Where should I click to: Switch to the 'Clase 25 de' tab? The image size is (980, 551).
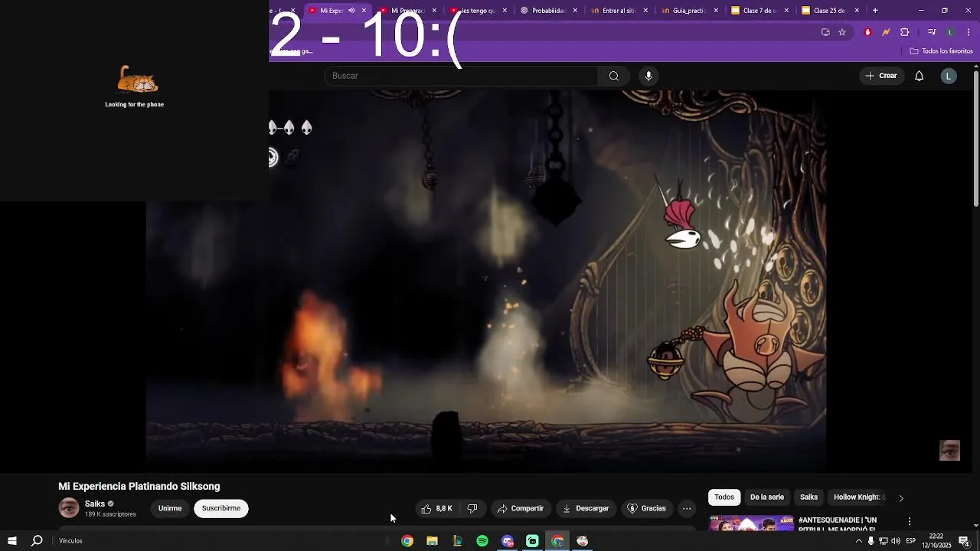coord(831,11)
